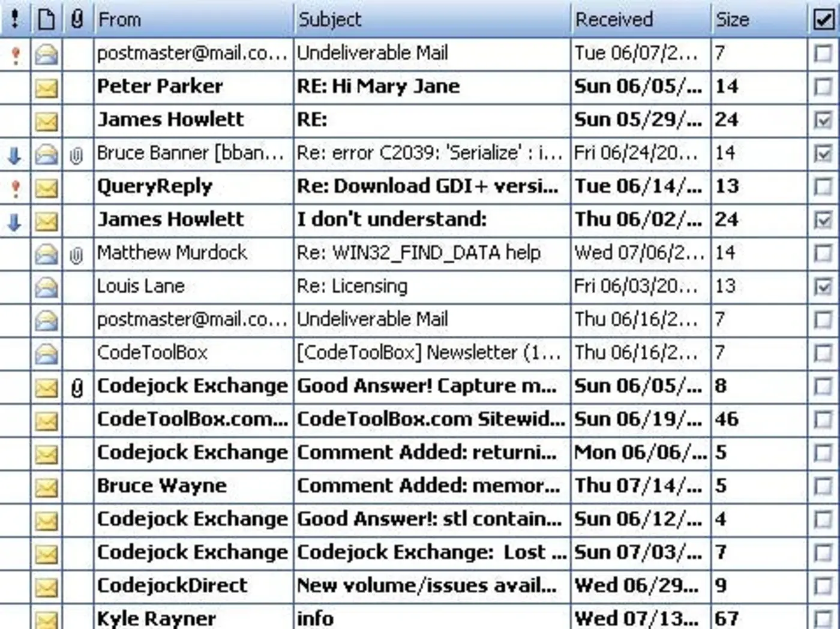This screenshot has height=629, width=840.
Task: Check the box for Tue 06/07 Undeliverable Mail
Action: coord(823,54)
